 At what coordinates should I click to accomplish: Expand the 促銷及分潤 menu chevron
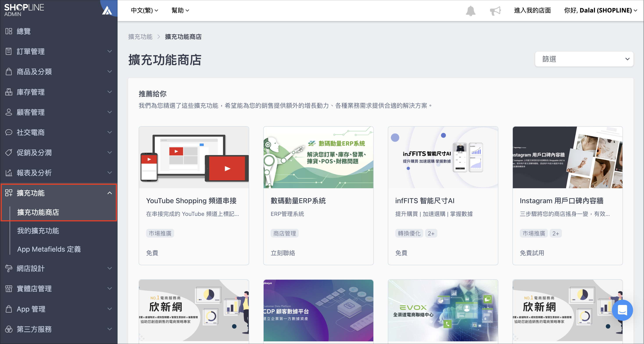109,152
